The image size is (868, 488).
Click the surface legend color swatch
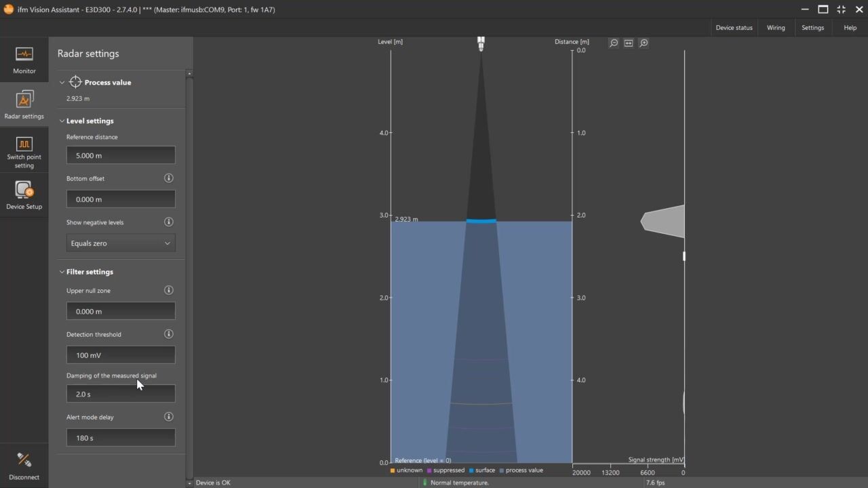click(471, 470)
